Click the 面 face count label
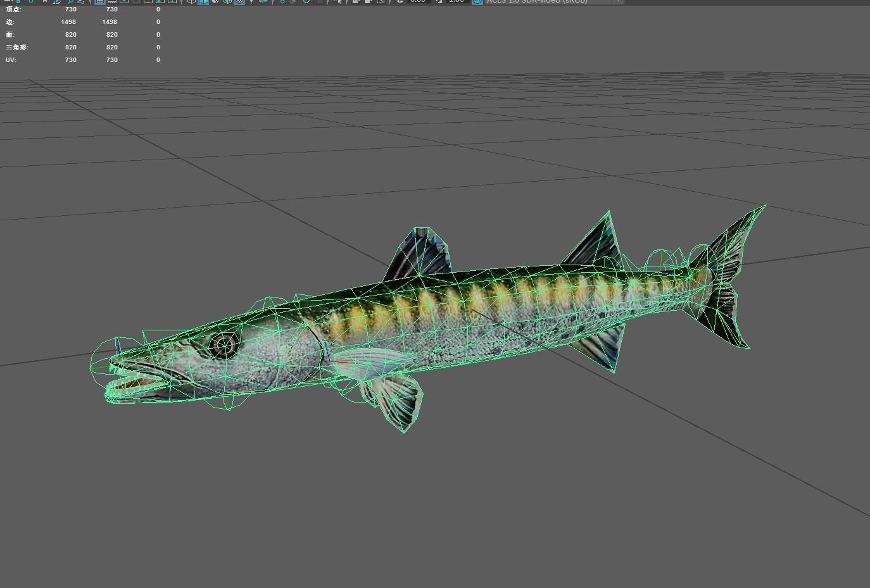This screenshot has height=588, width=870. 9,35
